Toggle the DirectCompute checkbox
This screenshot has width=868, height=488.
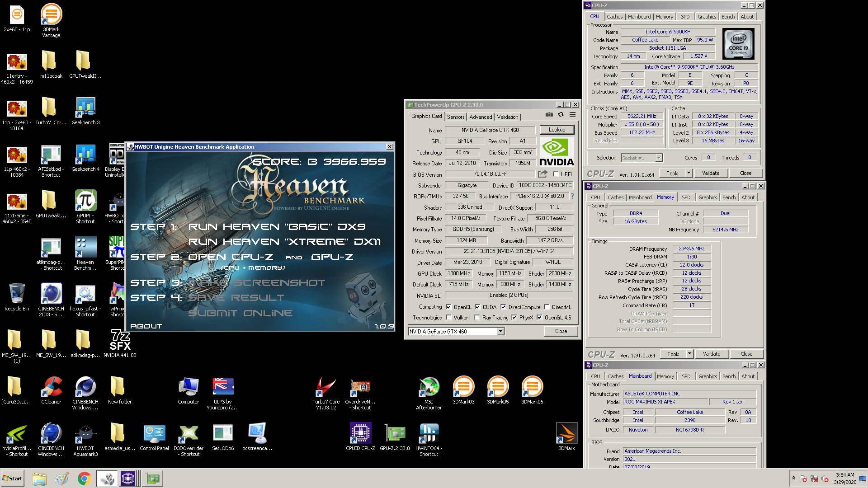503,307
